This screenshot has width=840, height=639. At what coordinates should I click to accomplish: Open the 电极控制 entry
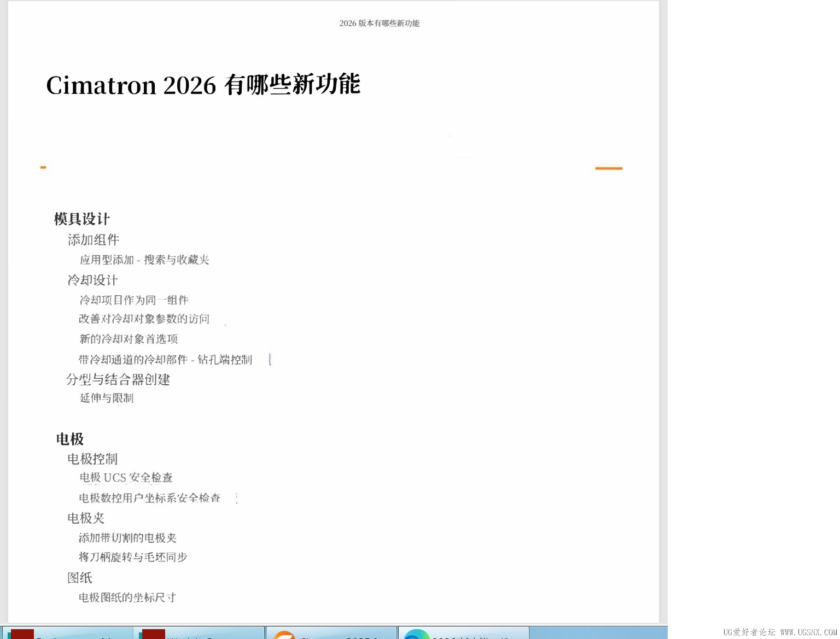(92, 459)
